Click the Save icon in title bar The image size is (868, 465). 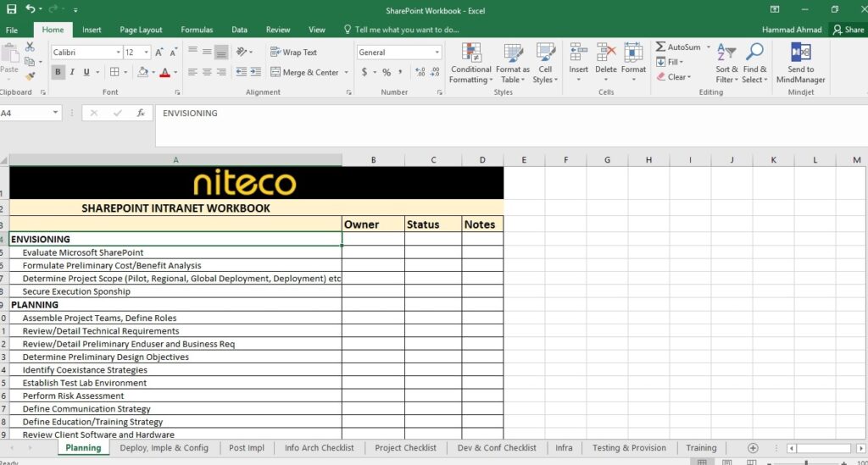click(12, 9)
